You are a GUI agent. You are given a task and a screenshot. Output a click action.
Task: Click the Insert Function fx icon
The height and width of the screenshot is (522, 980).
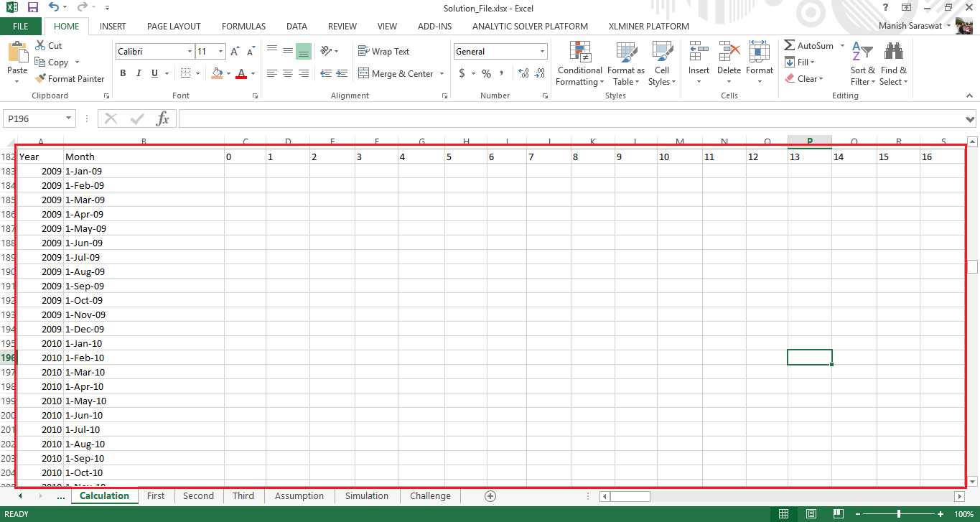click(163, 119)
